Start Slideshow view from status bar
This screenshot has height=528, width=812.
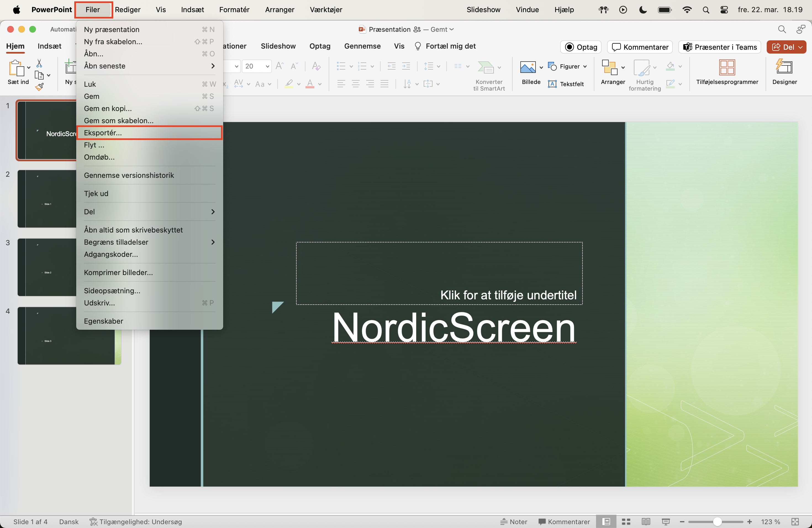click(x=666, y=522)
